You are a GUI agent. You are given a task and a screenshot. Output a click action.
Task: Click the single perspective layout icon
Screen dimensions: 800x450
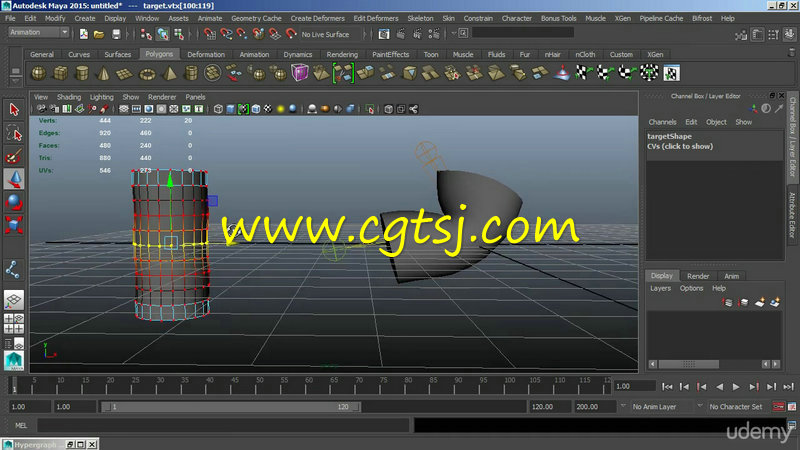click(14, 299)
